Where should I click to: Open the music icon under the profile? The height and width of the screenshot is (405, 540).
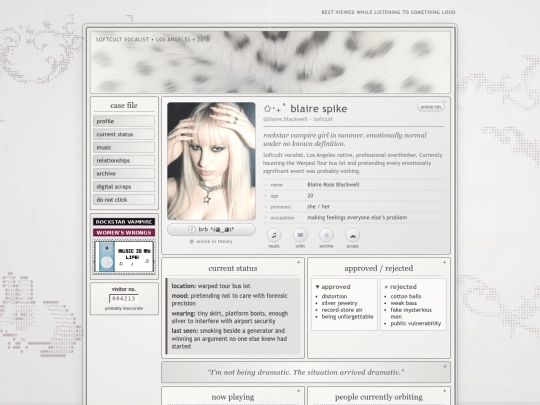[274, 235]
